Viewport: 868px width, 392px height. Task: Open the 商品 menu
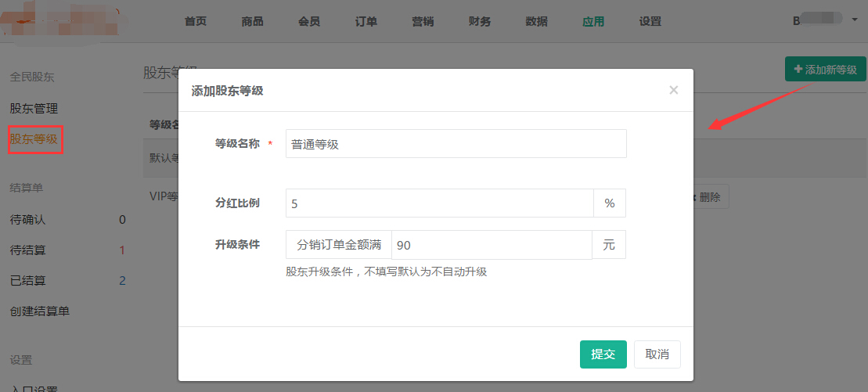pyautogui.click(x=252, y=21)
